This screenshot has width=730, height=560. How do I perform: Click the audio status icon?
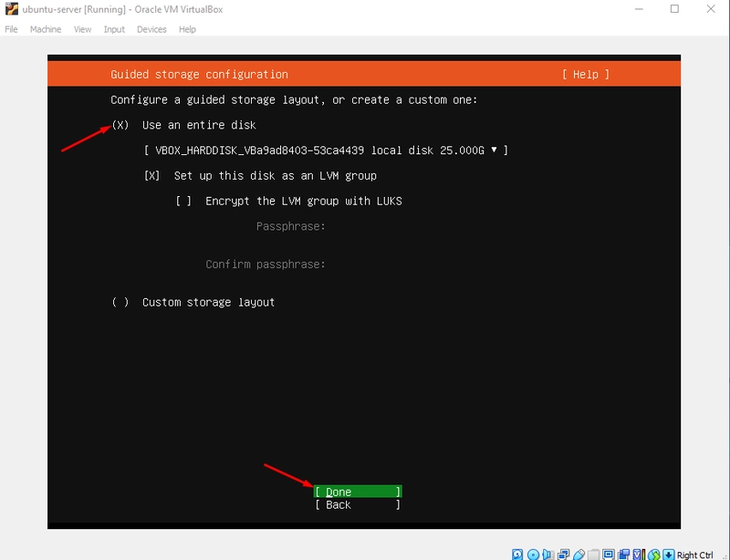(548, 555)
